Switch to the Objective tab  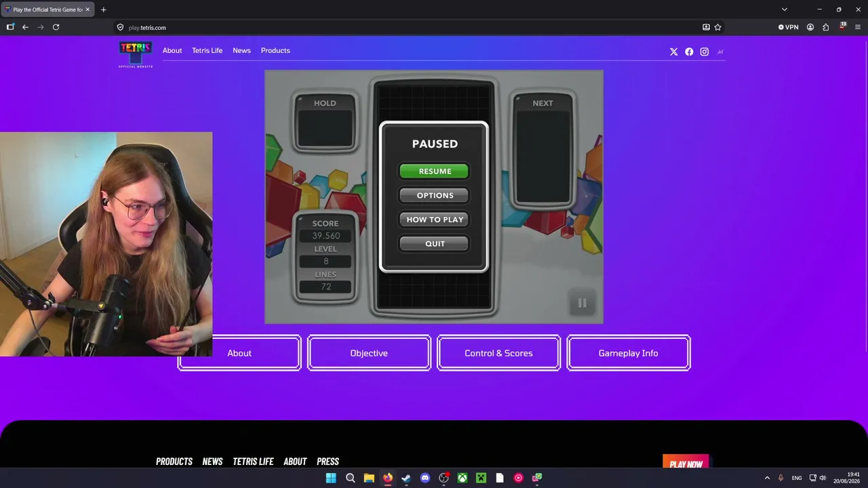[x=369, y=353]
